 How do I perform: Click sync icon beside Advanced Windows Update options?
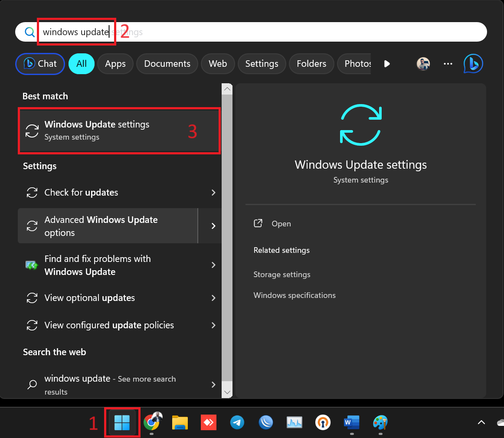(x=32, y=226)
